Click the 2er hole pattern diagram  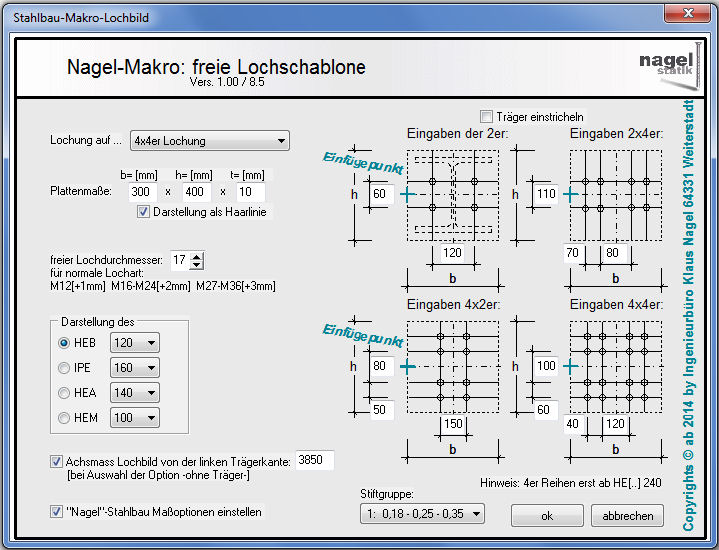pos(453,194)
